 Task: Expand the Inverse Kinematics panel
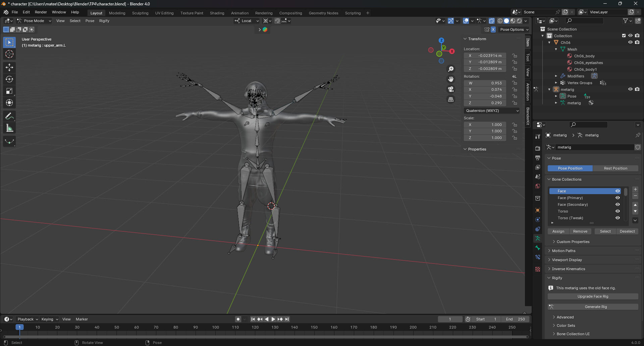(569, 269)
